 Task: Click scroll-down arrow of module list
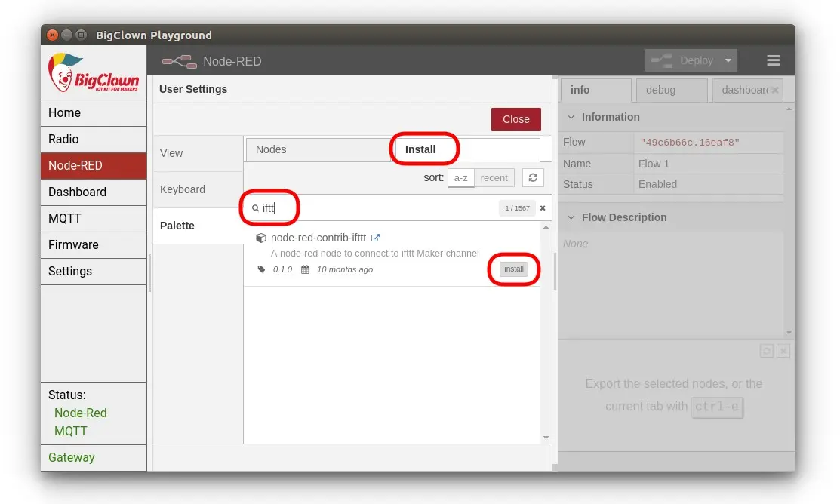click(546, 438)
